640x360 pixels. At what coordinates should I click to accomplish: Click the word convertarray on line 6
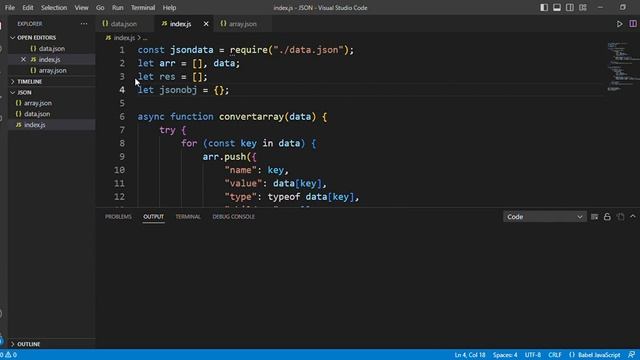tap(251, 117)
